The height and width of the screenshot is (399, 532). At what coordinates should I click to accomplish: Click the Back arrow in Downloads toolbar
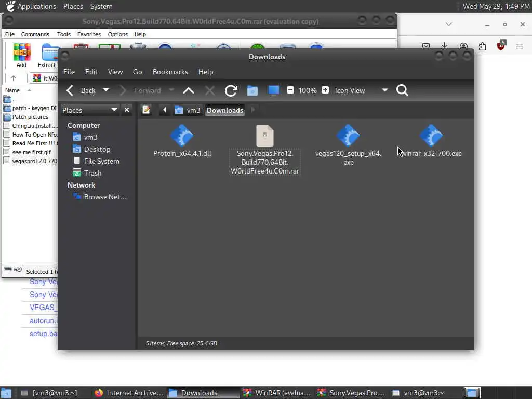70,90
